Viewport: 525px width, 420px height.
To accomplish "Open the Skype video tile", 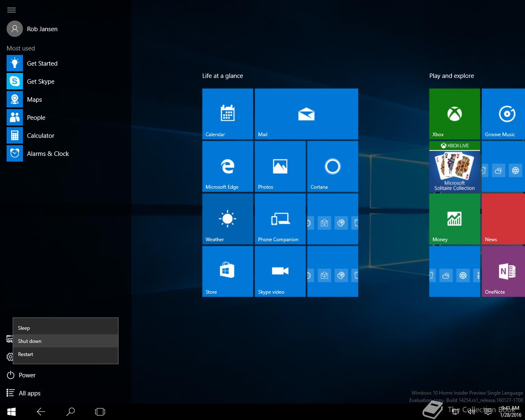I will [280, 272].
